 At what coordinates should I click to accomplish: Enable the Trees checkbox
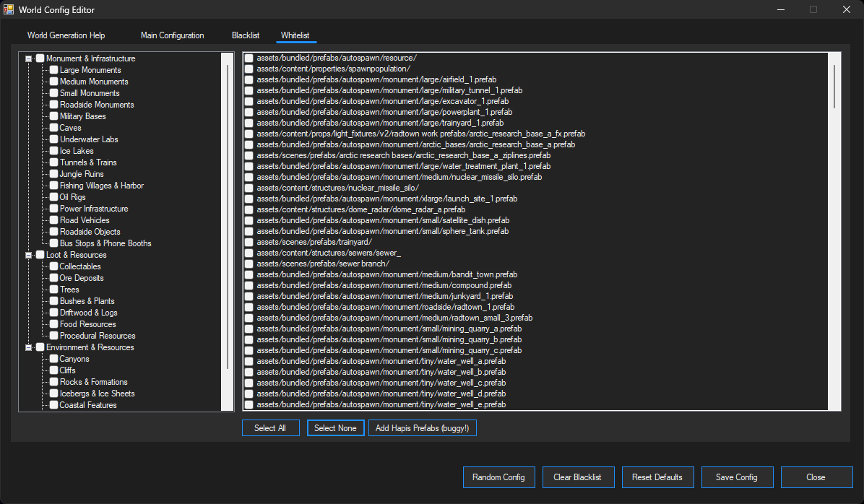click(53, 290)
